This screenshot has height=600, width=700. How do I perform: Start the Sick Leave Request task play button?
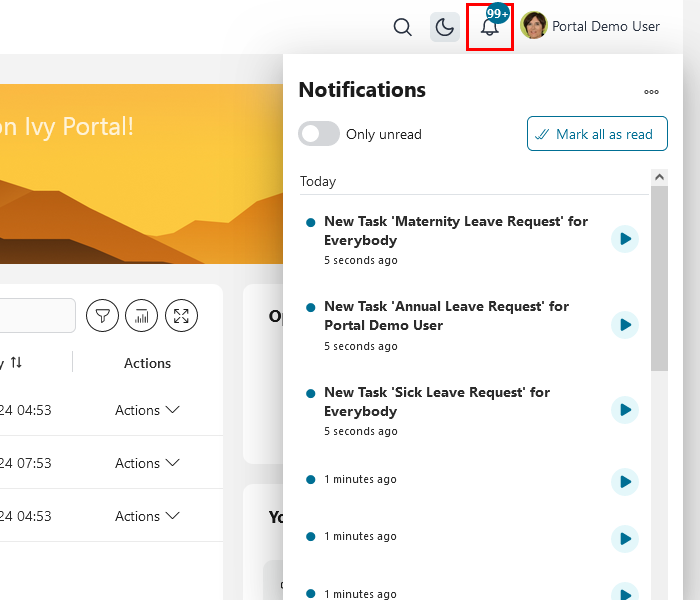(x=625, y=410)
